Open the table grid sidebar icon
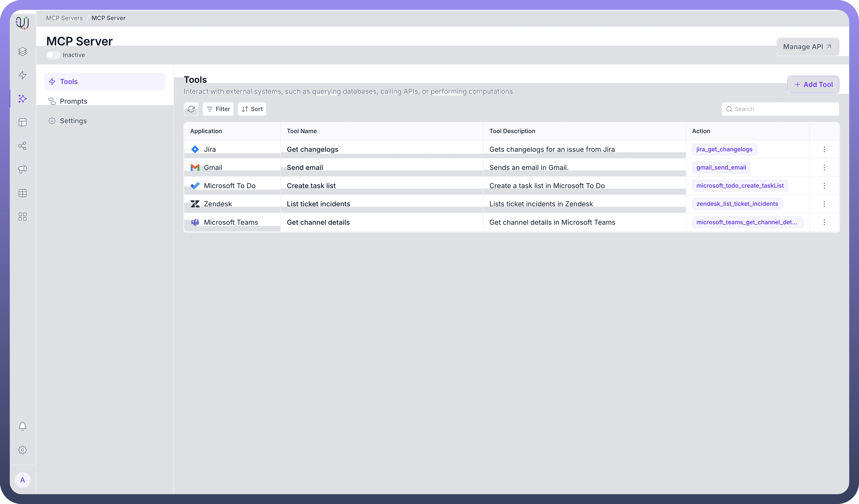This screenshot has height=504, width=859. (x=23, y=193)
